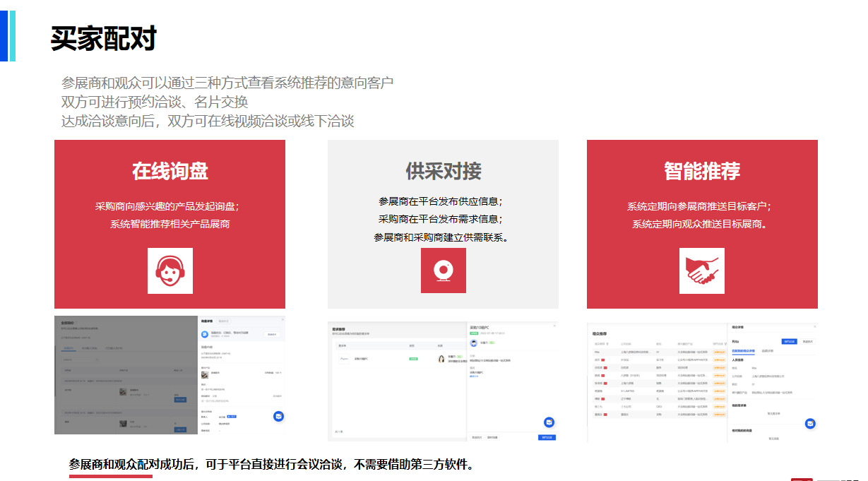Select the 供采对接 card heading
Viewport: 868px width, 481px height.
coord(443,171)
